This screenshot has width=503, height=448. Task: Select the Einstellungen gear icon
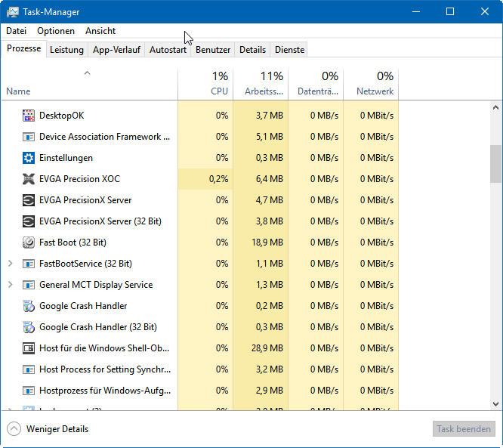click(29, 158)
